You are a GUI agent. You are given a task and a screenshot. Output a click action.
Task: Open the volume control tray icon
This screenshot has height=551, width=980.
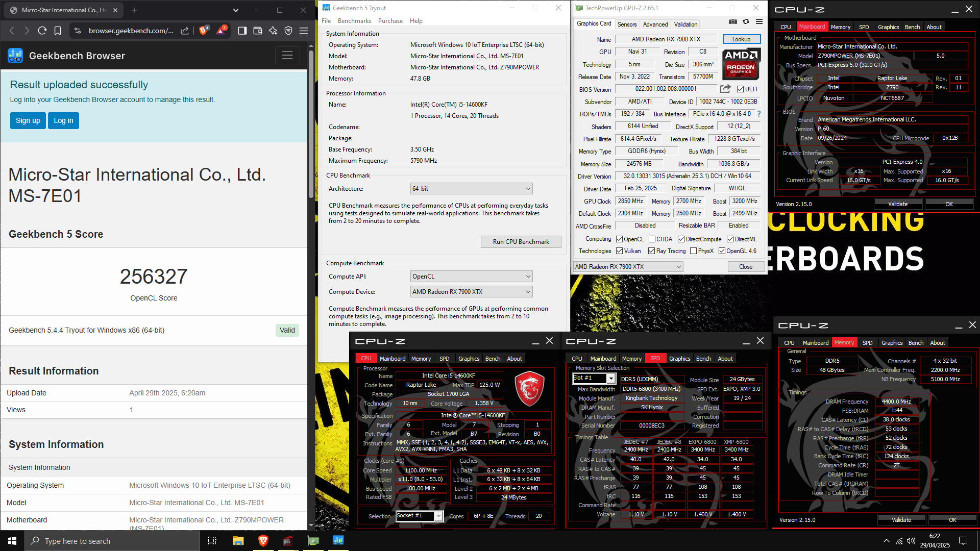(911, 541)
